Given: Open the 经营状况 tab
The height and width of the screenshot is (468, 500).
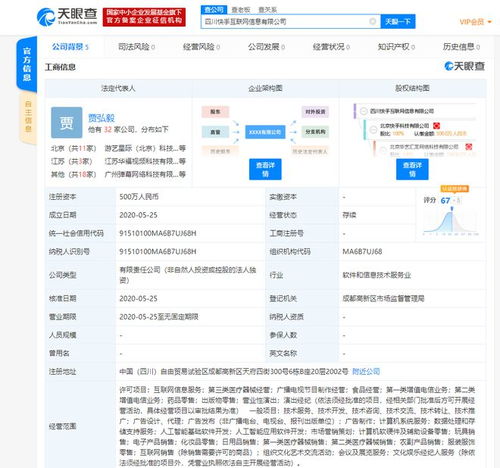Looking at the screenshot, I should pyautogui.click(x=331, y=47).
